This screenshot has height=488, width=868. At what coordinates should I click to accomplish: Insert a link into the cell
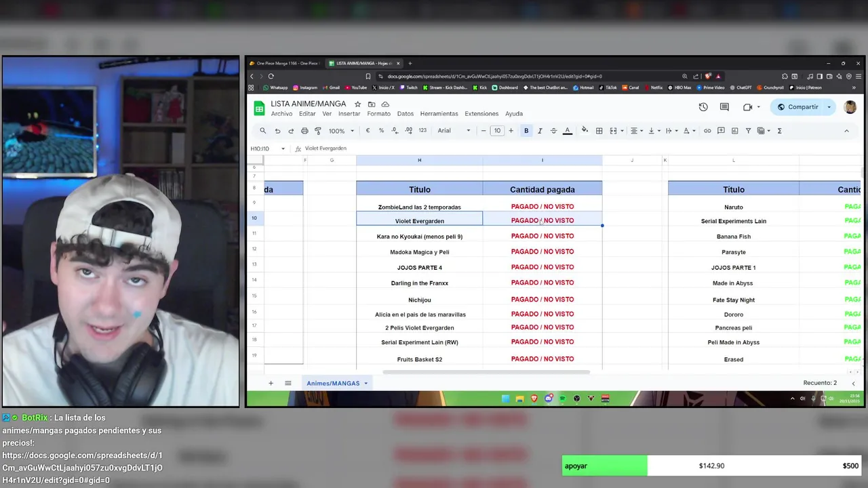(707, 131)
